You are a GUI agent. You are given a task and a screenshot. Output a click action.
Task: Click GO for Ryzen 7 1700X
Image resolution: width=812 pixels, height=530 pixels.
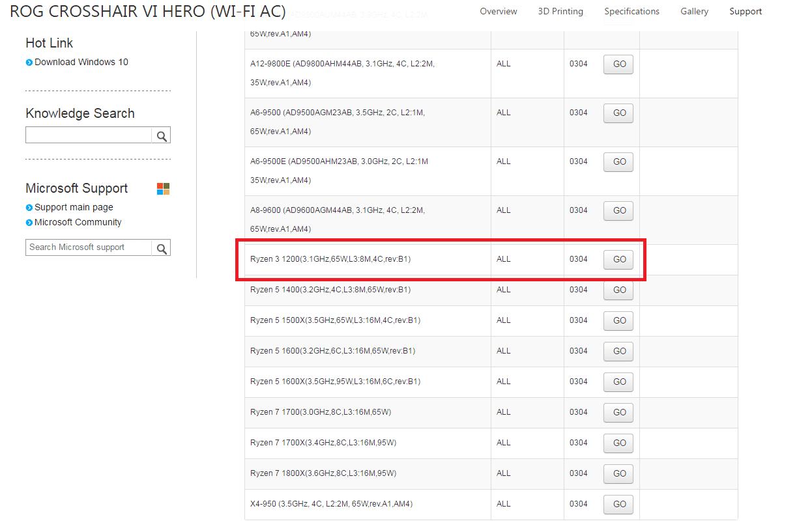[618, 443]
